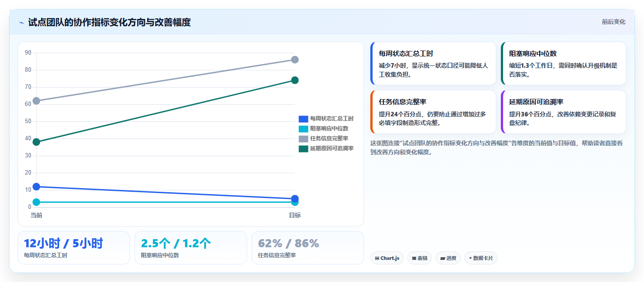The height and width of the screenshot is (282, 644).
Task: Toggle the 任务信息完整率 legend entry
Action: click(323, 139)
